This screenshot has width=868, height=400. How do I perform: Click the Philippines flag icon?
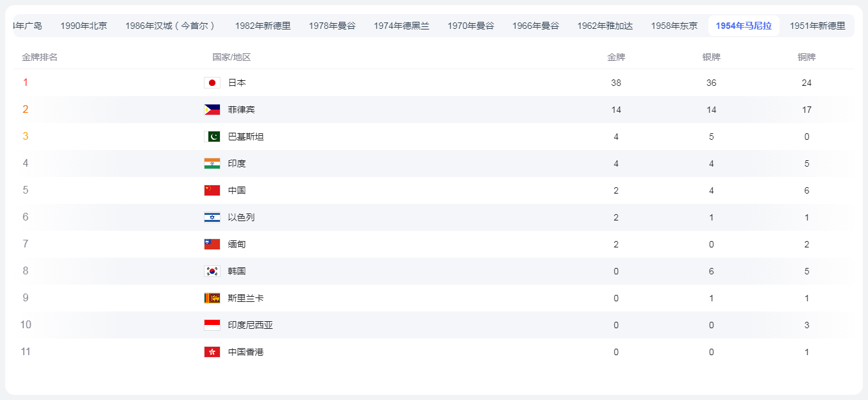coord(212,110)
